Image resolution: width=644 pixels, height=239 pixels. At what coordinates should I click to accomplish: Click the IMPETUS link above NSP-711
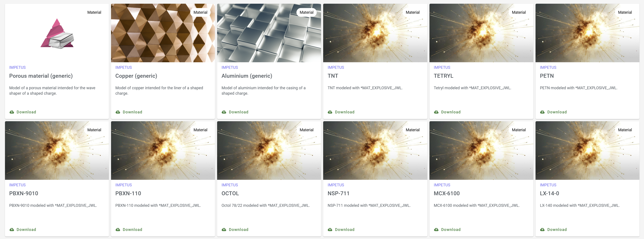pos(336,185)
